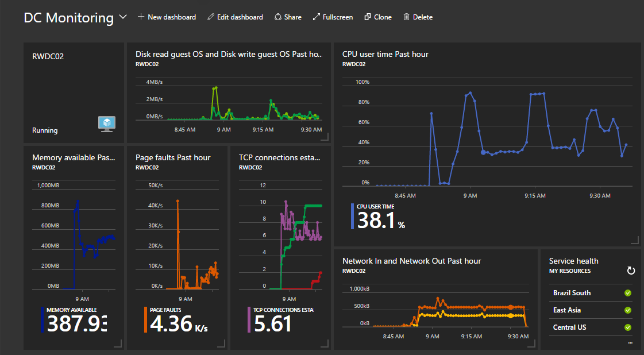The height and width of the screenshot is (355, 644).
Task: Click the Clone dashboard icon
Action: (x=368, y=17)
